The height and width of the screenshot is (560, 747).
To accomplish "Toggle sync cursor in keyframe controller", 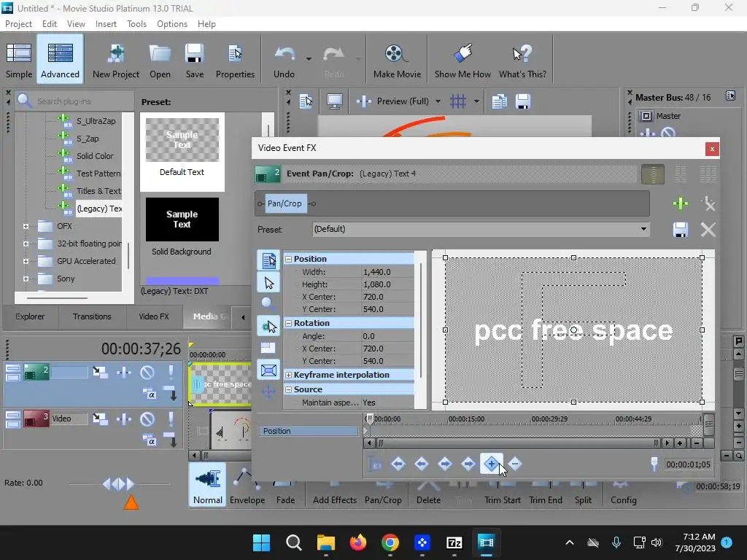I will [x=375, y=463].
